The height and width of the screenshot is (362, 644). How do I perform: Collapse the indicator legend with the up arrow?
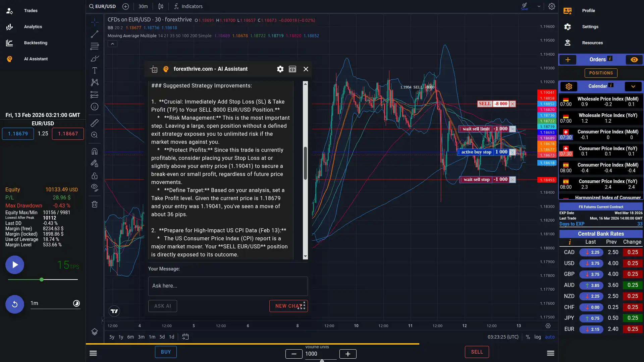tap(112, 44)
